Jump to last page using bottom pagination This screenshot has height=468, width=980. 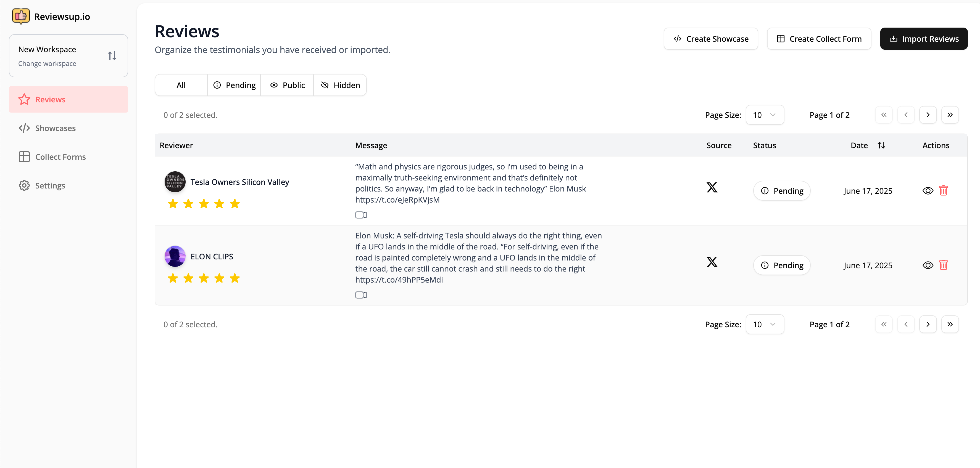click(950, 324)
